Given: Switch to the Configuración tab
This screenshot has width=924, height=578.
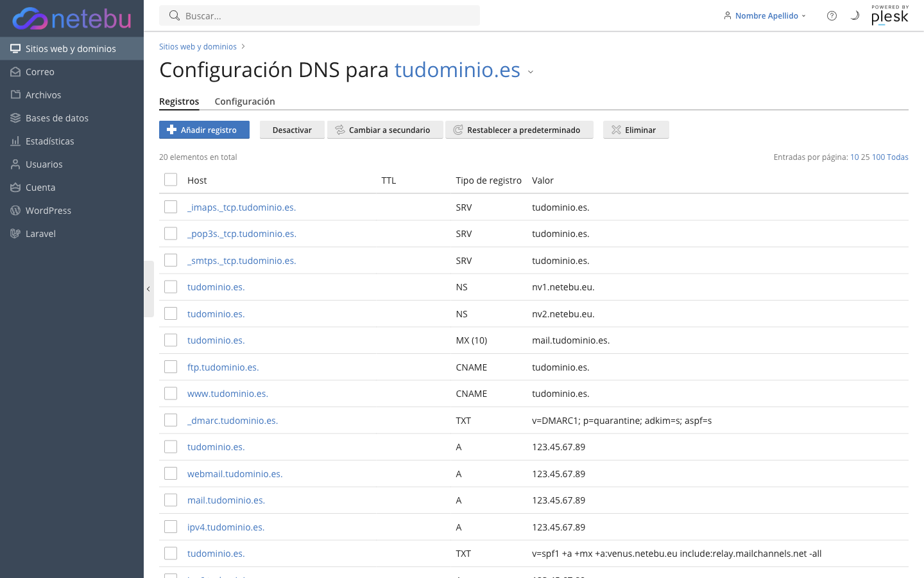Looking at the screenshot, I should coord(244,101).
